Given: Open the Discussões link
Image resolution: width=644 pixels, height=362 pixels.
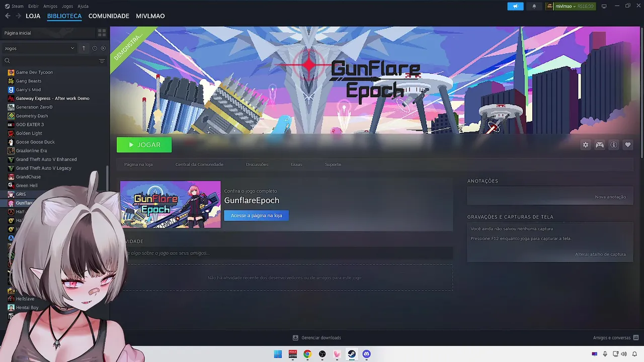Looking at the screenshot, I should click(257, 164).
